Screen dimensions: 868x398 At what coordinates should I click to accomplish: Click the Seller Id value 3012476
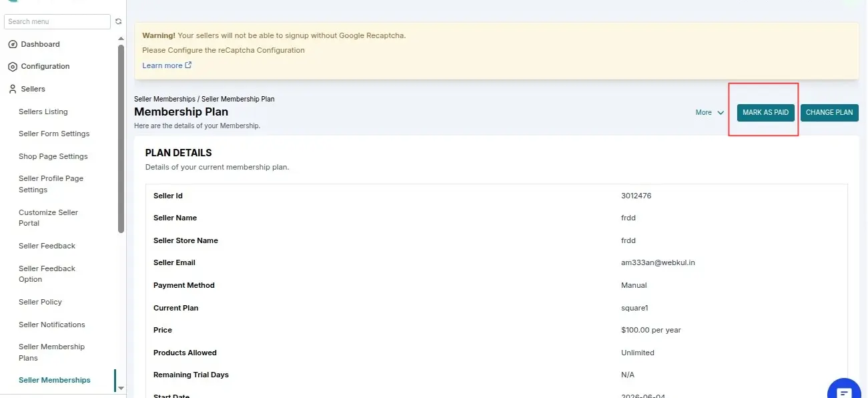tap(636, 196)
